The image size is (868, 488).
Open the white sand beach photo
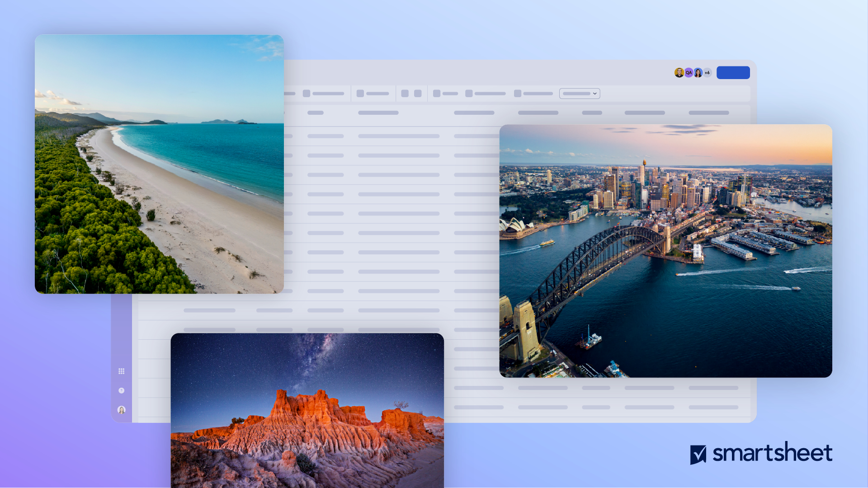pyautogui.click(x=159, y=164)
